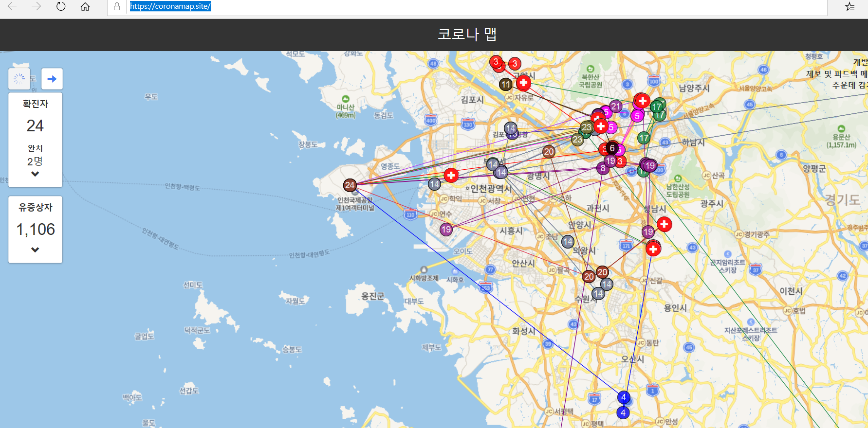Click the 인천광역시 map label

(491, 188)
